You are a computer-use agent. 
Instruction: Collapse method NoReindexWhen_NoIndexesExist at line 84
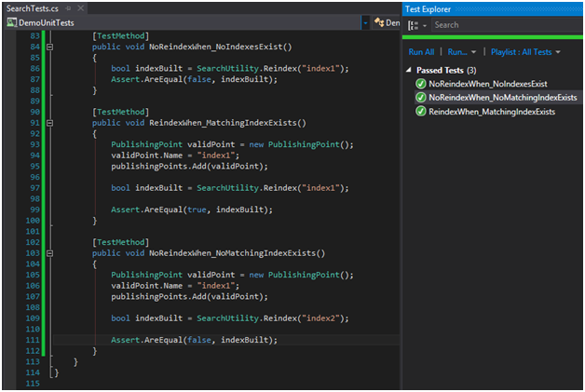(x=49, y=47)
